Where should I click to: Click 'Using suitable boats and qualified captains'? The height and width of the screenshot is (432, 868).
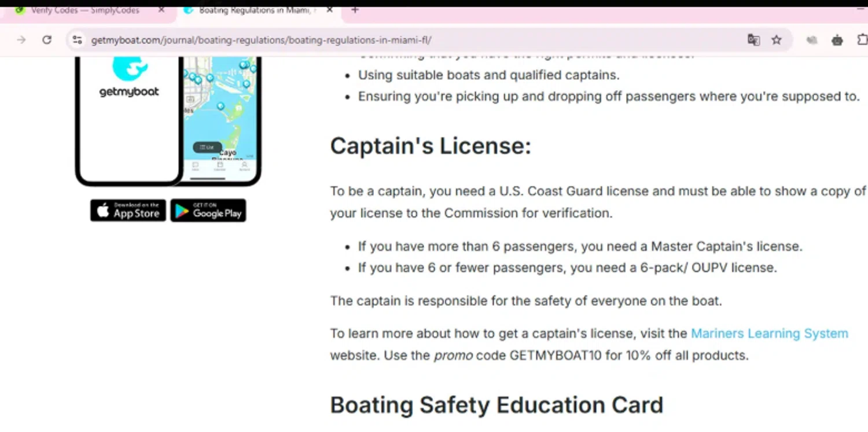point(488,75)
